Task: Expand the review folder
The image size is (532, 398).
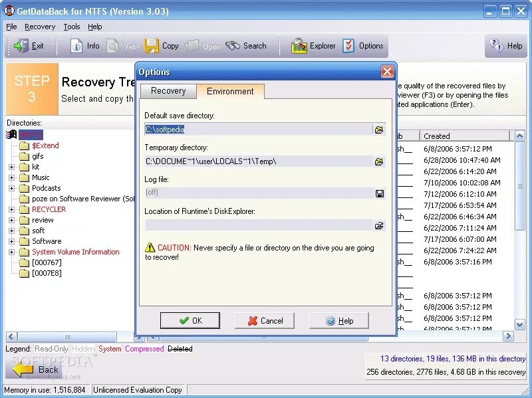Action: tap(11, 221)
